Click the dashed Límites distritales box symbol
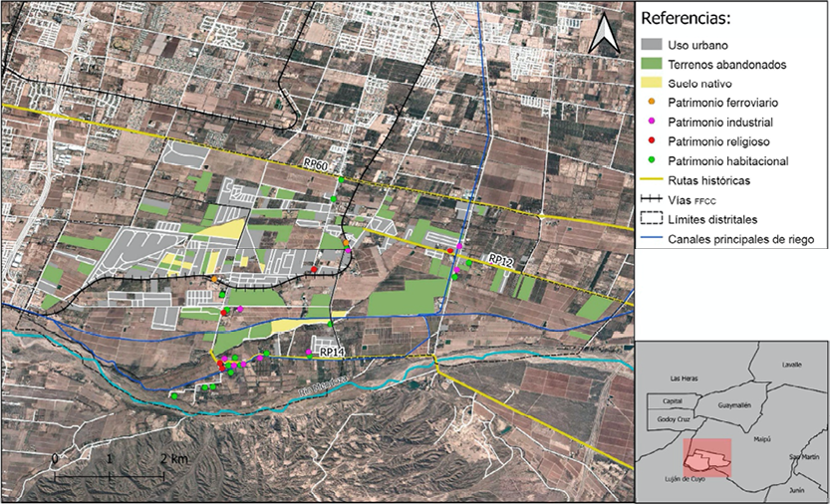The width and height of the screenshot is (830, 504). (653, 220)
